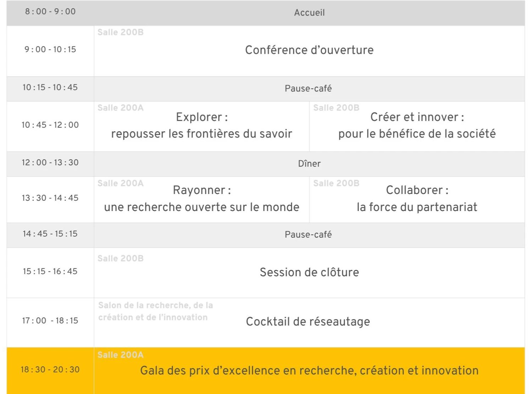Select the 12:00 - 13:30 time slot
The image size is (532, 394).
[50, 162]
